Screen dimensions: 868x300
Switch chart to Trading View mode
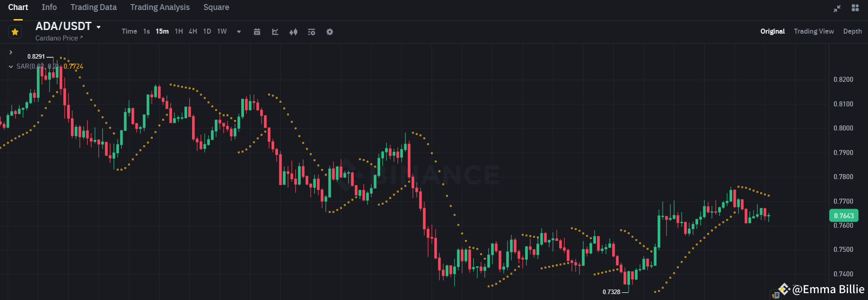click(813, 31)
